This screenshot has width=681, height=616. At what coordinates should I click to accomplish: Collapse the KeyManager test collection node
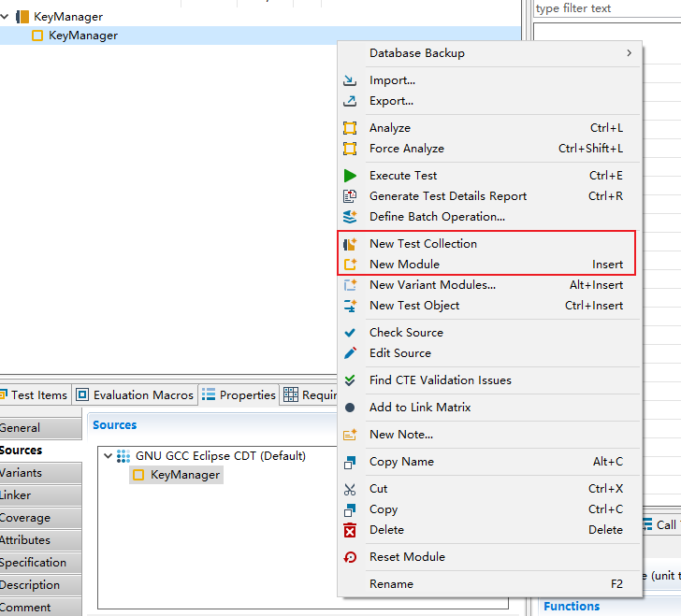(5, 17)
